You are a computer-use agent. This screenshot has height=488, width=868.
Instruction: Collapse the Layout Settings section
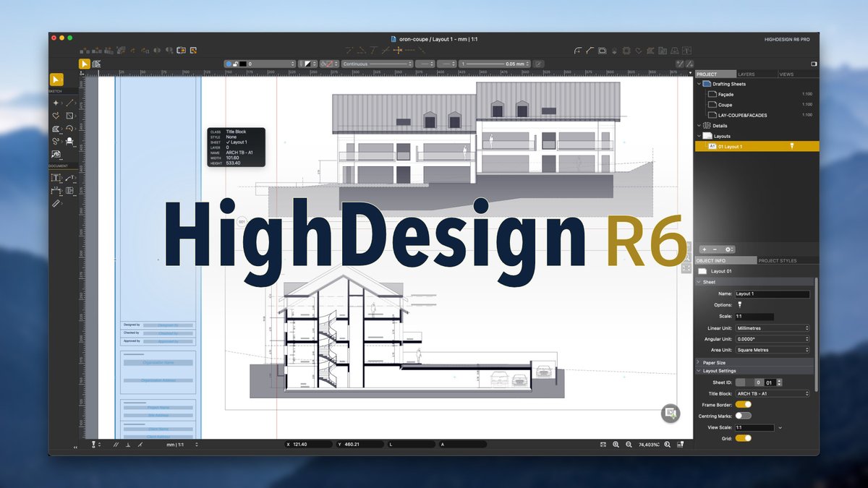699,371
